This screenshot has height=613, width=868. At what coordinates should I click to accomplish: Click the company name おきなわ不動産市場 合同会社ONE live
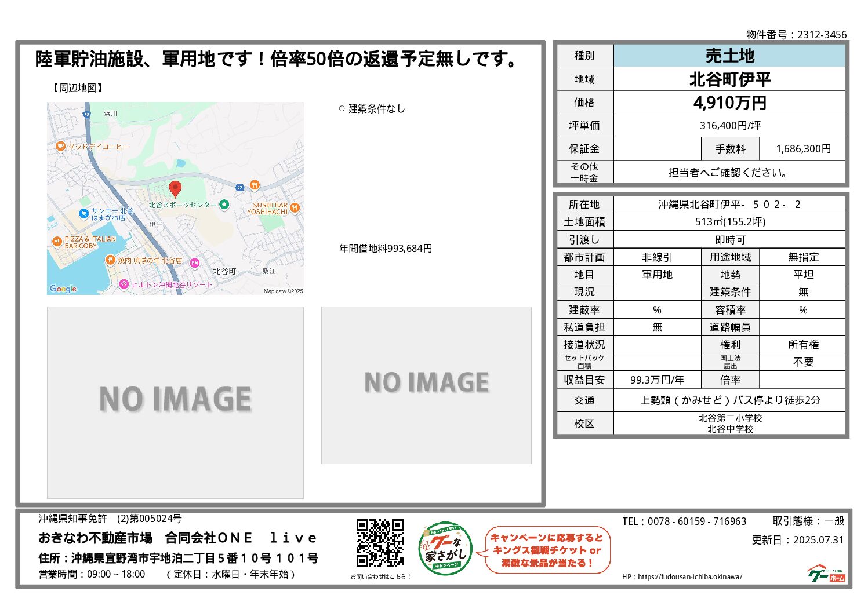pyautogui.click(x=177, y=538)
